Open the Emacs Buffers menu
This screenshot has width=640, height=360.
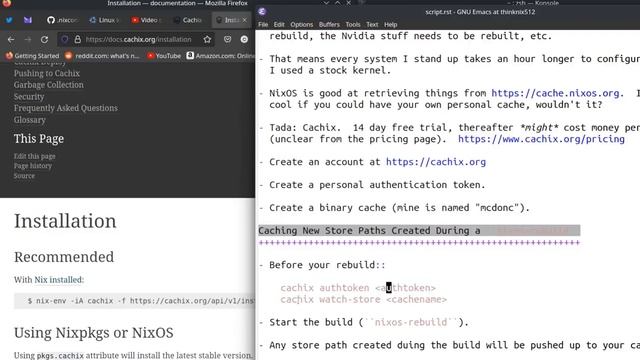(x=329, y=24)
